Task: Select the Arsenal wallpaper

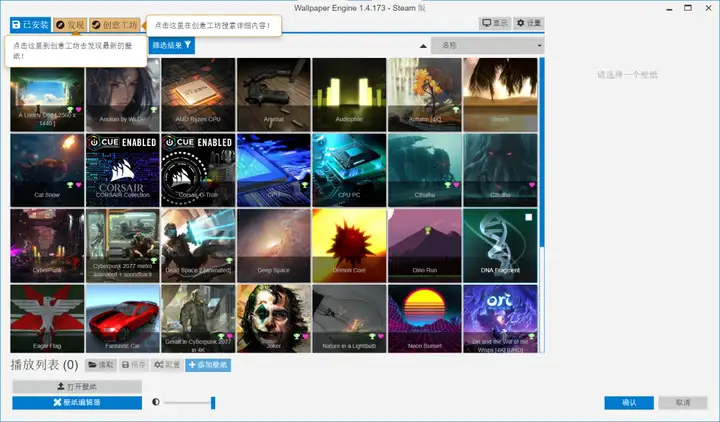Action: pyautogui.click(x=274, y=95)
